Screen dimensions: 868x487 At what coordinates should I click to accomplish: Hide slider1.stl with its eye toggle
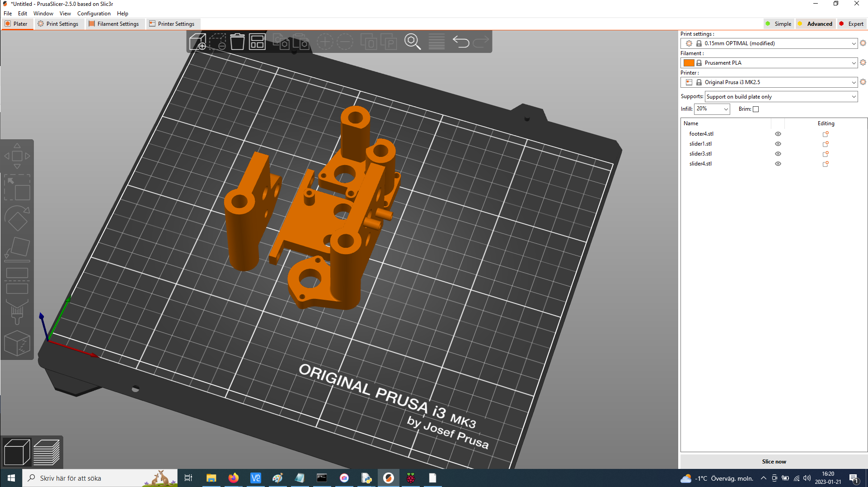tap(778, 143)
